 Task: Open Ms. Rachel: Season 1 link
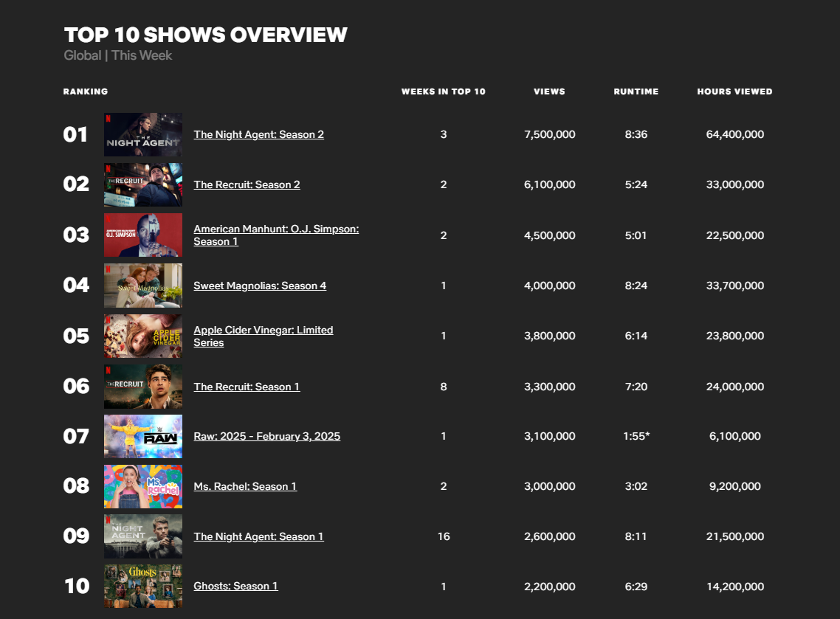coord(245,486)
